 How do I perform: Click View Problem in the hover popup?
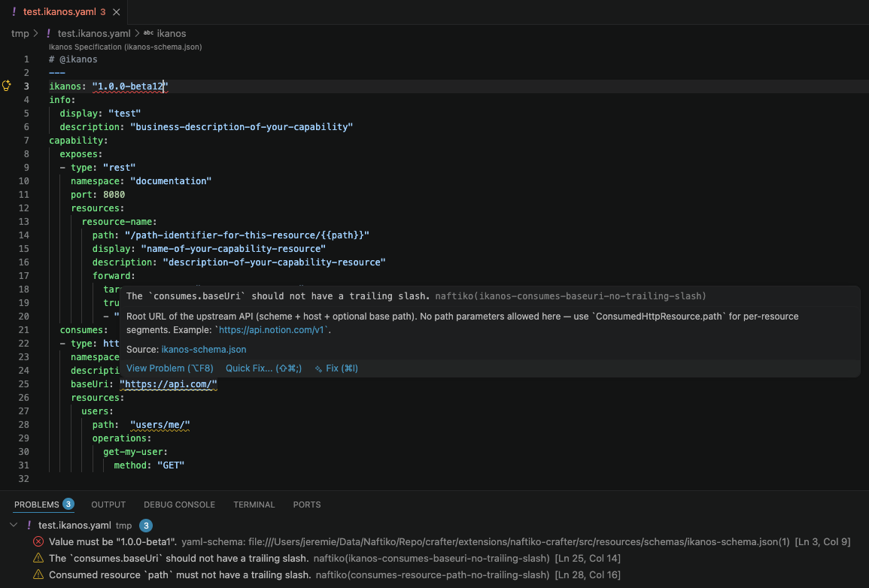pyautogui.click(x=169, y=368)
